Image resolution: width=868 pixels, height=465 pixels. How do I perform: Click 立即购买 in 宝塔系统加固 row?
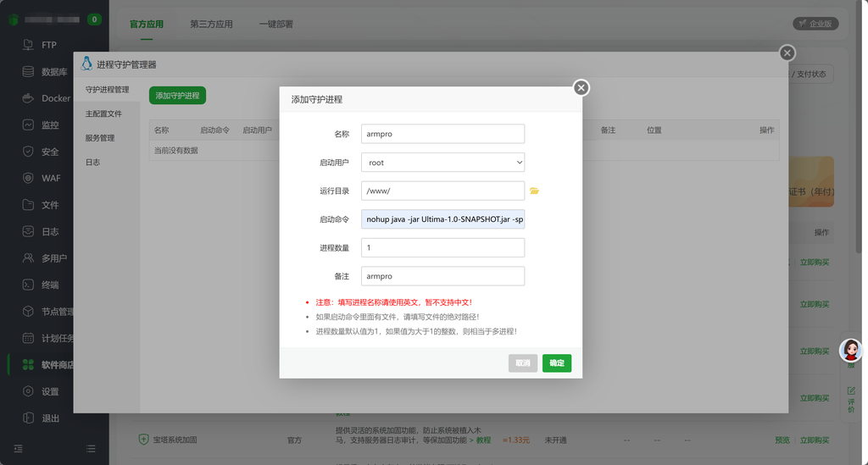(815, 440)
